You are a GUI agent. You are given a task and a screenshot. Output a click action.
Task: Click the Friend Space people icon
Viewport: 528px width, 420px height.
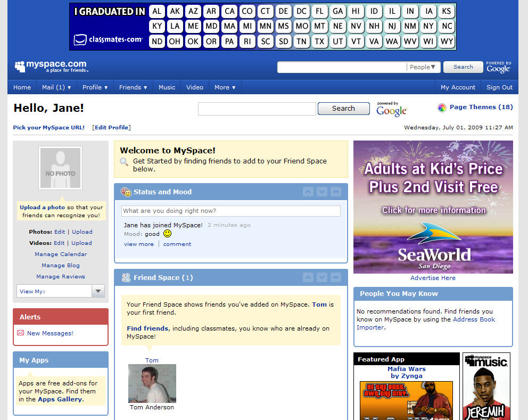[x=126, y=277]
